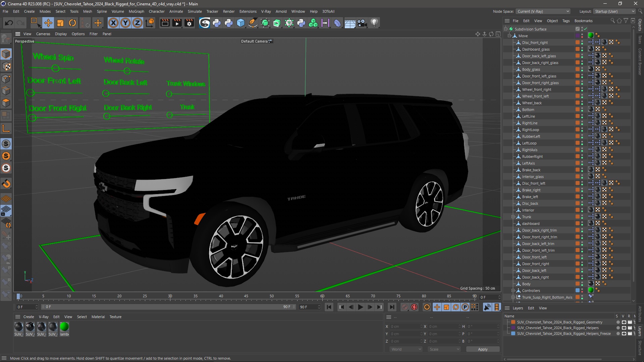The width and height of the screenshot is (644, 362).
Task: Toggle visibility eye of Geometry layer
Action: tap(624, 322)
